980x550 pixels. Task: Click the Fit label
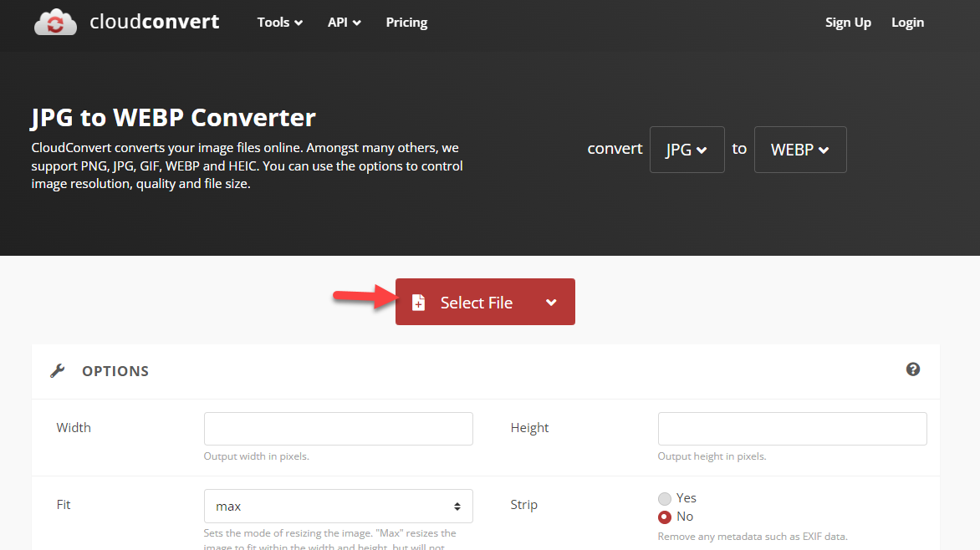[64, 504]
